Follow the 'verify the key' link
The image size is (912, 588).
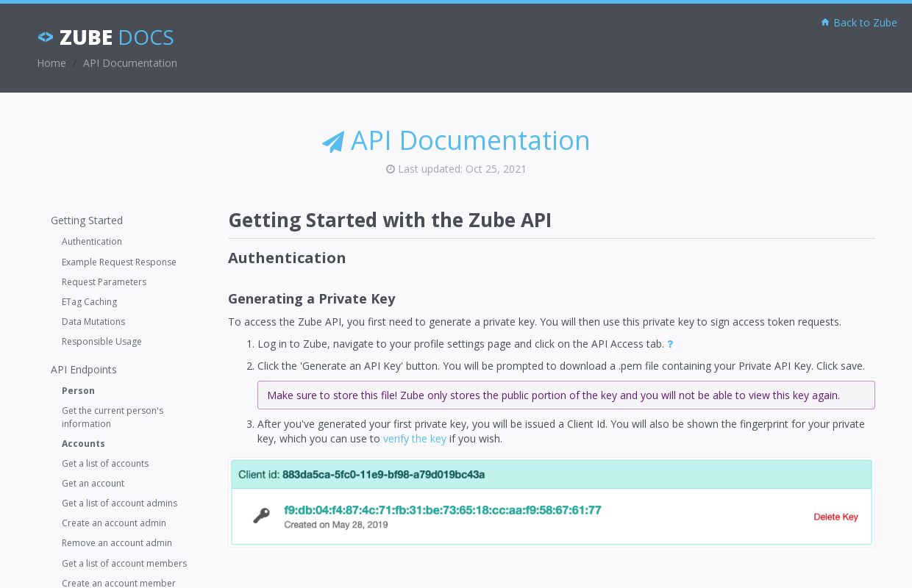pyautogui.click(x=415, y=439)
